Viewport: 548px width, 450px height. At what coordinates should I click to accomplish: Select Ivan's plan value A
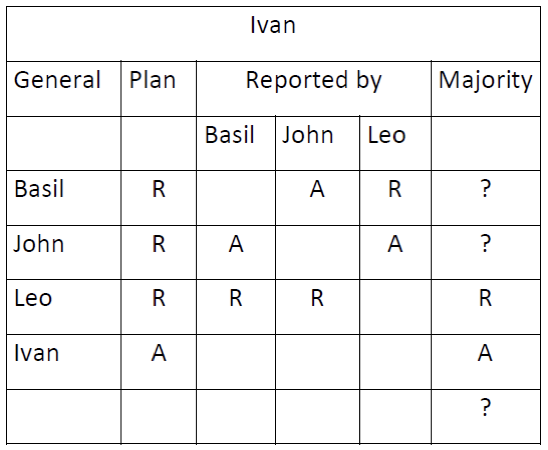[x=159, y=353]
